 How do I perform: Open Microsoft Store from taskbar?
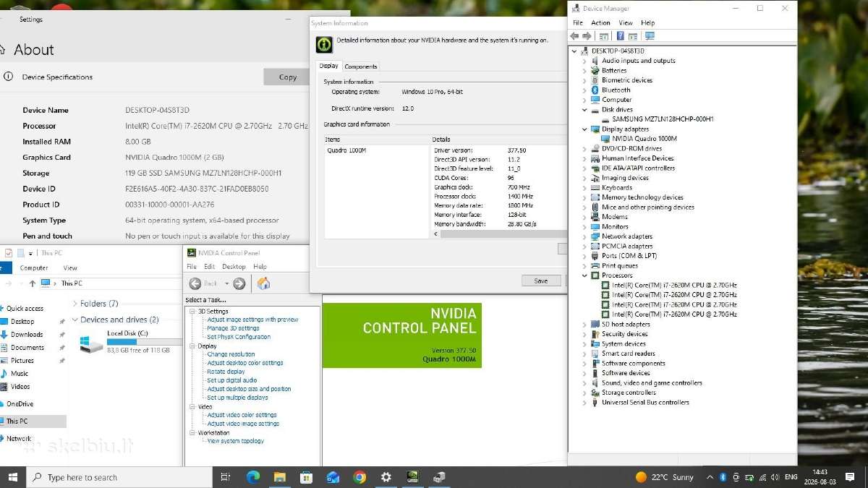click(306, 477)
